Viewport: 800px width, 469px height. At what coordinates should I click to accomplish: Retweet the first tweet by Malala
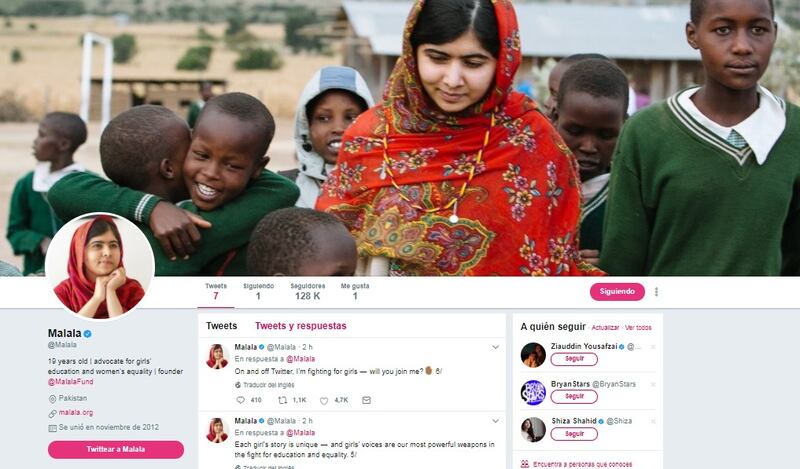coord(282,400)
